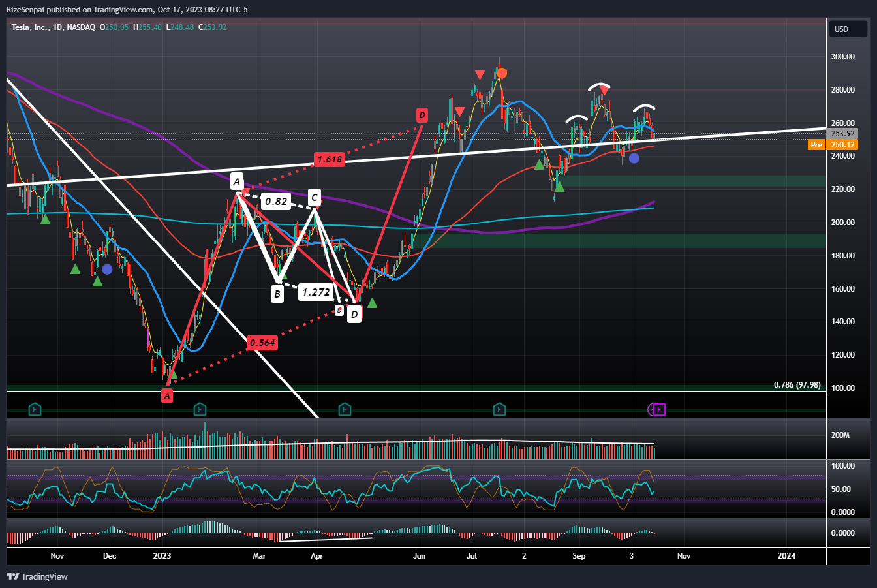Click the 120.00 price axis label
877x588 pixels.
click(843, 355)
